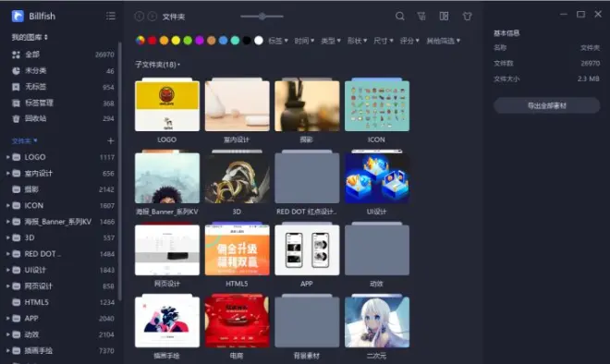Filter by the red color swatch
Screen dimensions: 610x364
152,41
